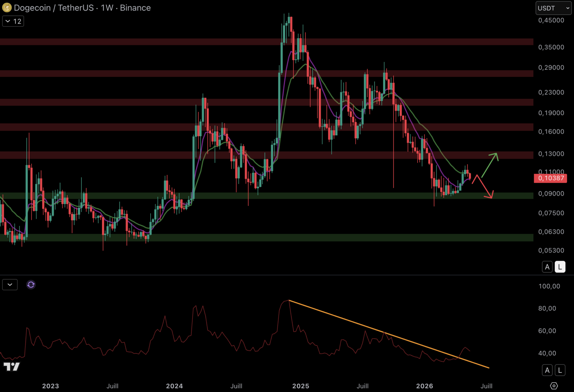
Task: Click the 2024 time axis label
Action: [175, 386]
